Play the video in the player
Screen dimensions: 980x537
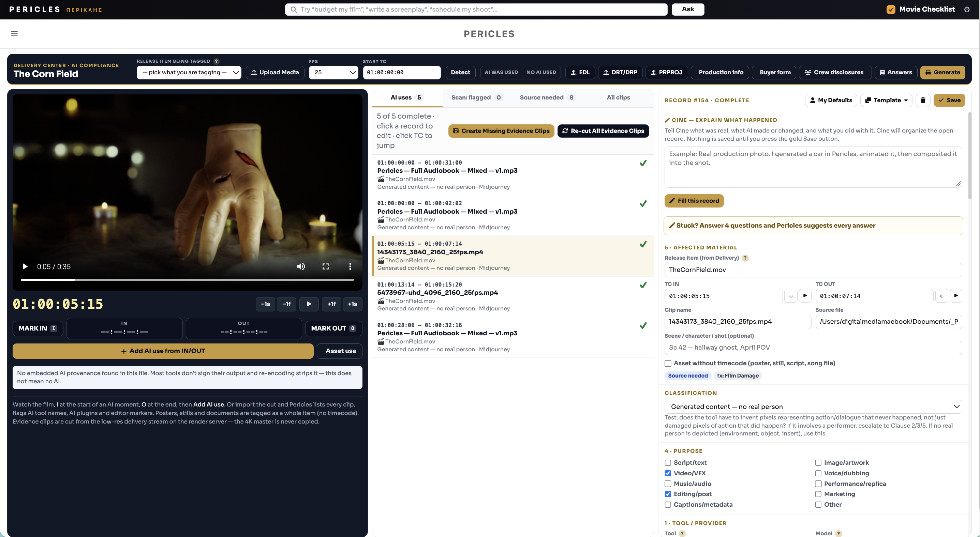point(25,266)
